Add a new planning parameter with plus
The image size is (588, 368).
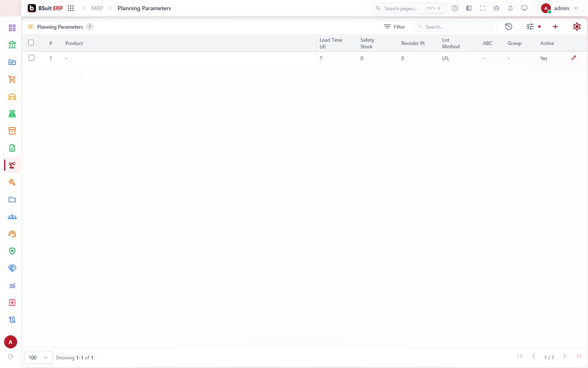click(x=555, y=27)
